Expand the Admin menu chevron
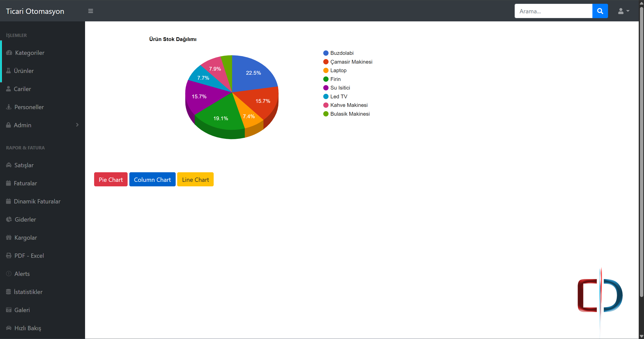 (77, 125)
